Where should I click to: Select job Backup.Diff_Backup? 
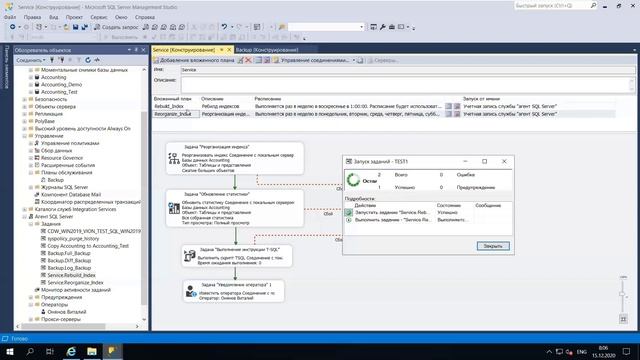pyautogui.click(x=69, y=261)
